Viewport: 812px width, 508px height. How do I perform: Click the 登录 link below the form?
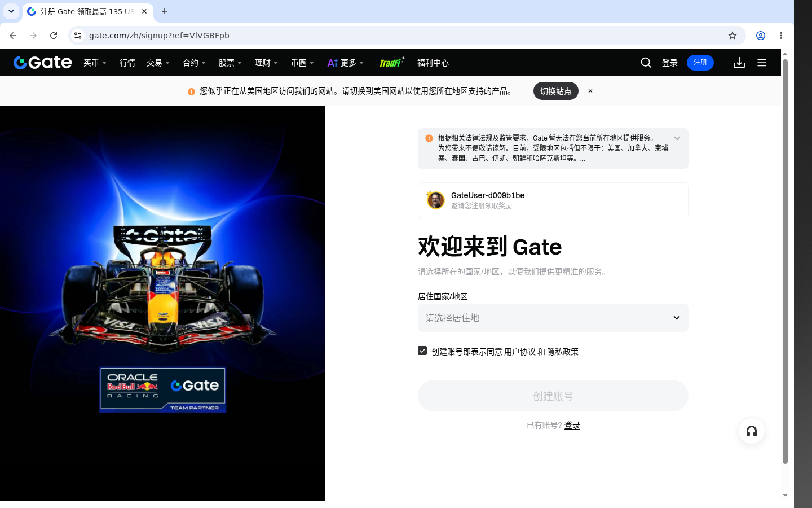point(572,426)
